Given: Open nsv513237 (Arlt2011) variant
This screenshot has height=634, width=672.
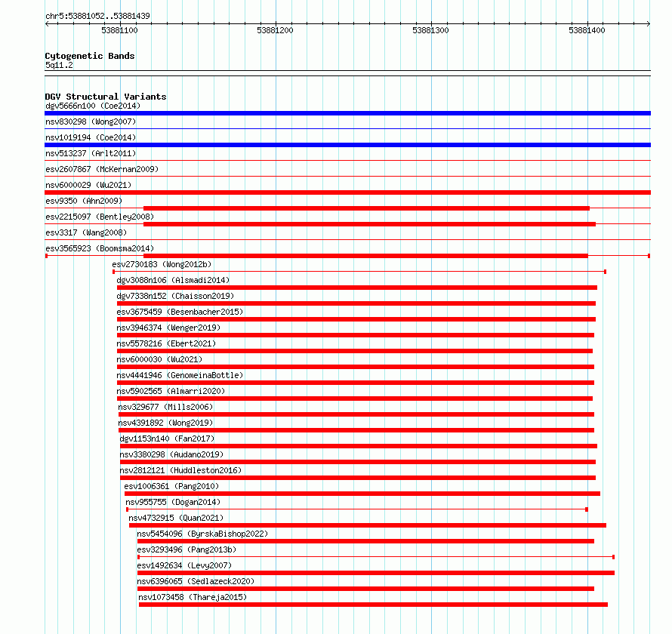Looking at the screenshot, I should 91,153.
